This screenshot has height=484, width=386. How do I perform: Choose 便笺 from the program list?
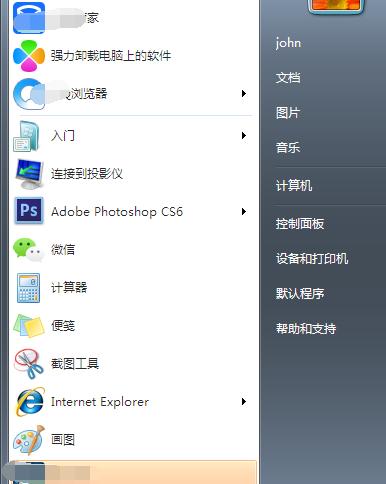point(63,326)
